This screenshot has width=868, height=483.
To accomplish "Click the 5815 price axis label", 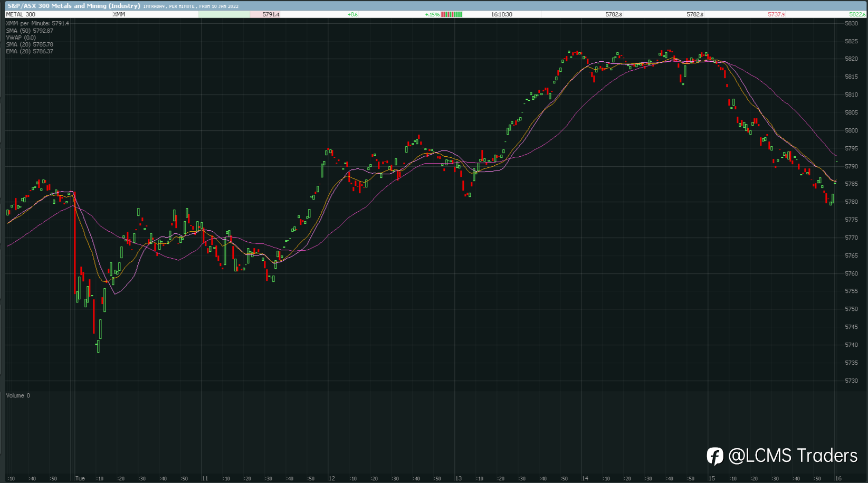I will coord(851,77).
